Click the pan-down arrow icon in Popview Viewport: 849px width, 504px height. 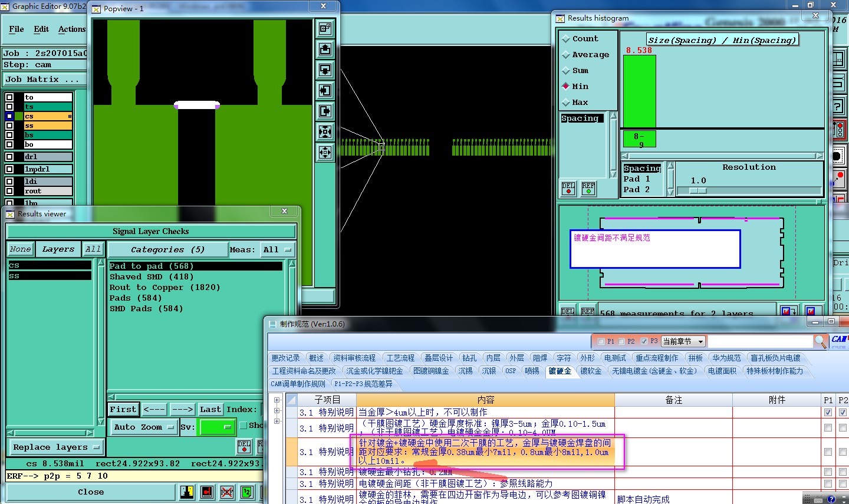click(325, 70)
